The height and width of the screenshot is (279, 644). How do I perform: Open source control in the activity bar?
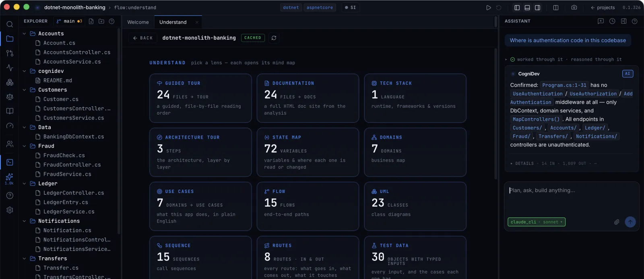pyautogui.click(x=10, y=53)
